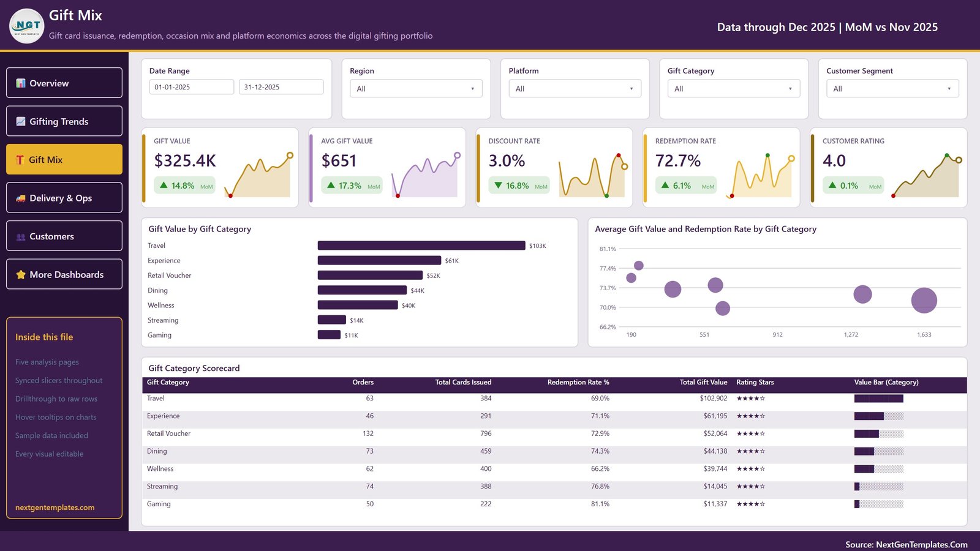Viewport: 980px width, 551px height.
Task: Open More Dashboards
Action: pyautogui.click(x=64, y=274)
